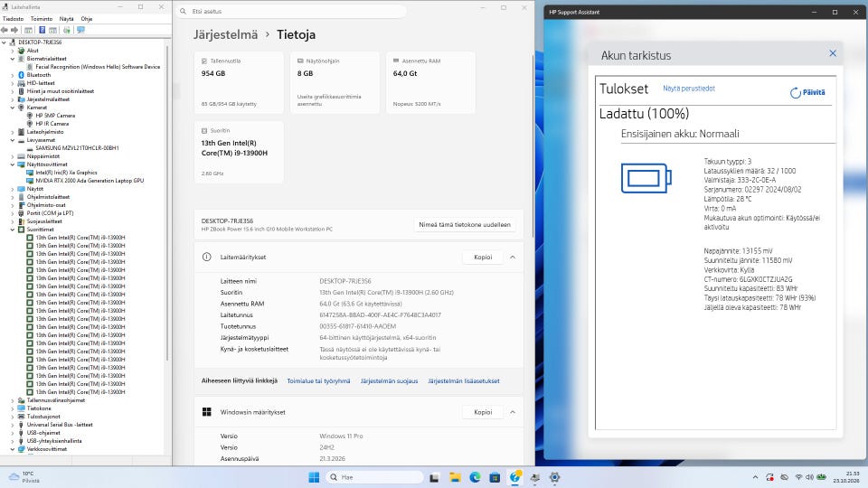Select Facial Recognition (Windows Hello) Software Device
Screen dimensions: 868x488
(98, 66)
